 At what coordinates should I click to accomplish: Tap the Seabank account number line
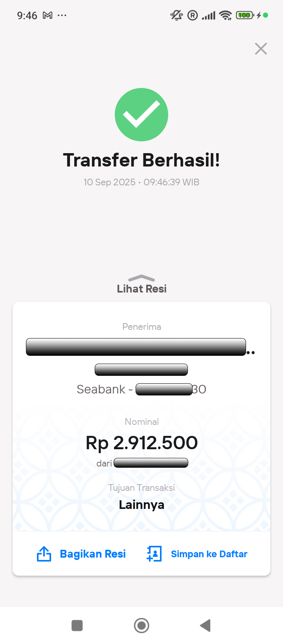tap(141, 389)
